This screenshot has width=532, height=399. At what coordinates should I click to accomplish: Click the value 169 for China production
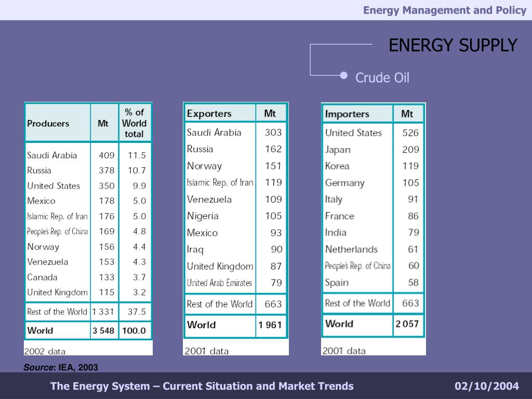point(107,231)
